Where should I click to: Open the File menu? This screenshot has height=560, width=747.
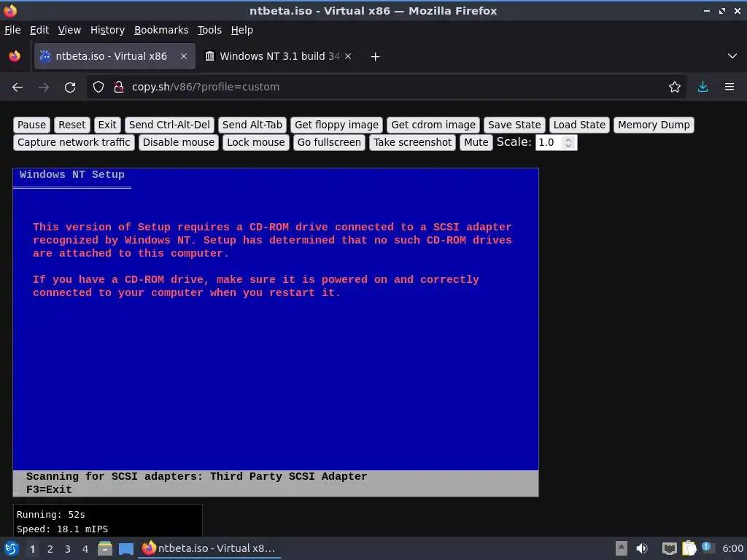12,30
